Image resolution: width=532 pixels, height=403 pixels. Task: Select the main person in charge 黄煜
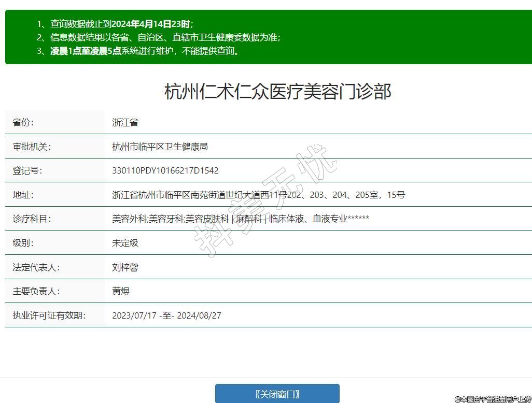pyautogui.click(x=121, y=291)
